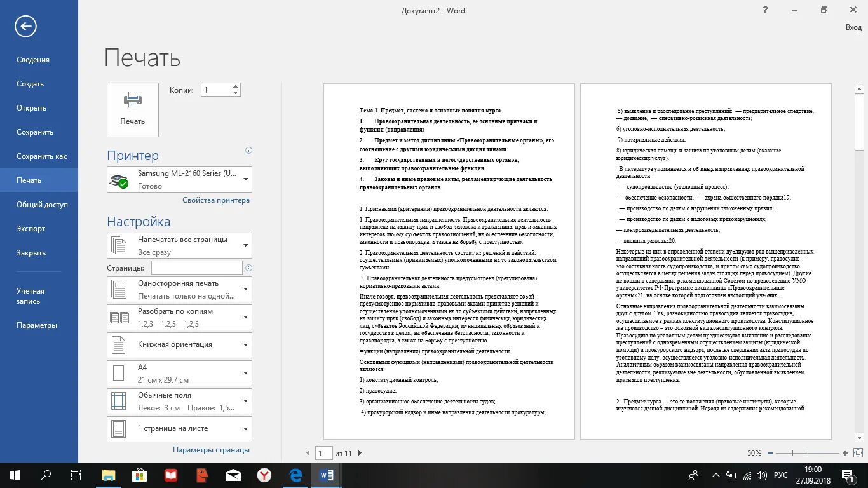Open the Windows Start menu
Screen dimensions: 868x488
(x=15, y=475)
